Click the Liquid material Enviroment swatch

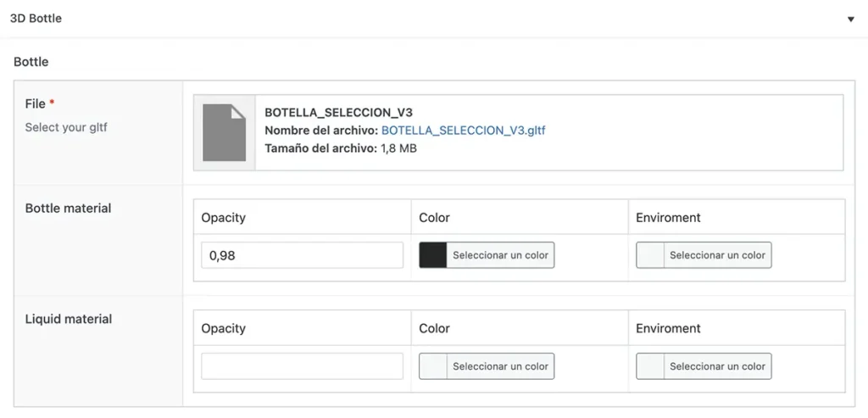click(x=650, y=366)
